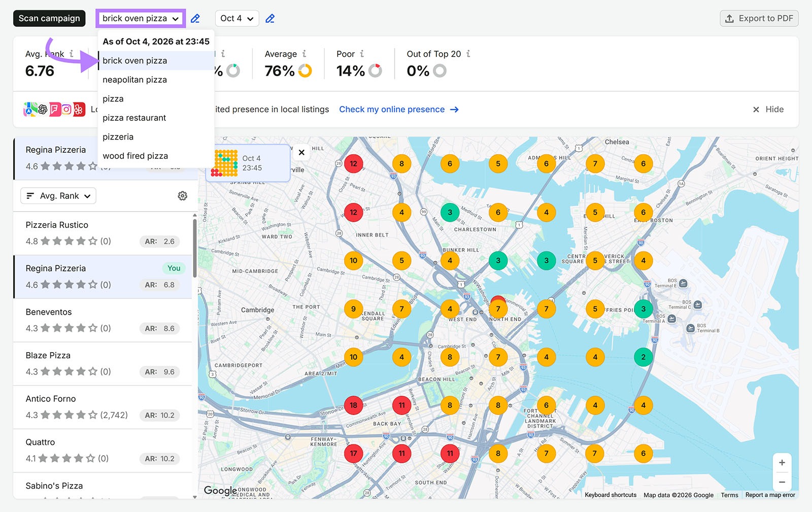Select neapolitan pizza from the keyword list

tap(156, 80)
